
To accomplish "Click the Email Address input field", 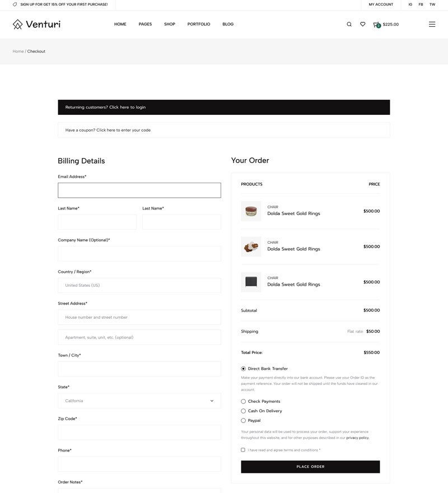I will pos(139,190).
